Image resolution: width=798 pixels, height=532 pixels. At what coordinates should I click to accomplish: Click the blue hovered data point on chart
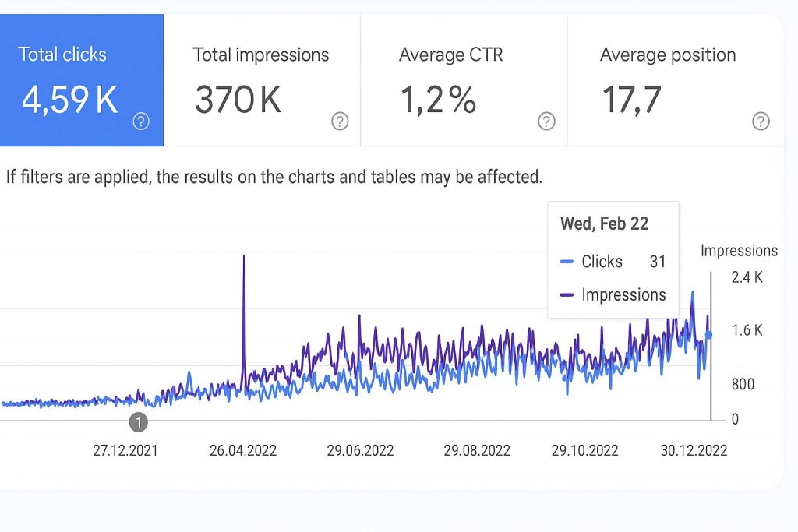[708, 335]
